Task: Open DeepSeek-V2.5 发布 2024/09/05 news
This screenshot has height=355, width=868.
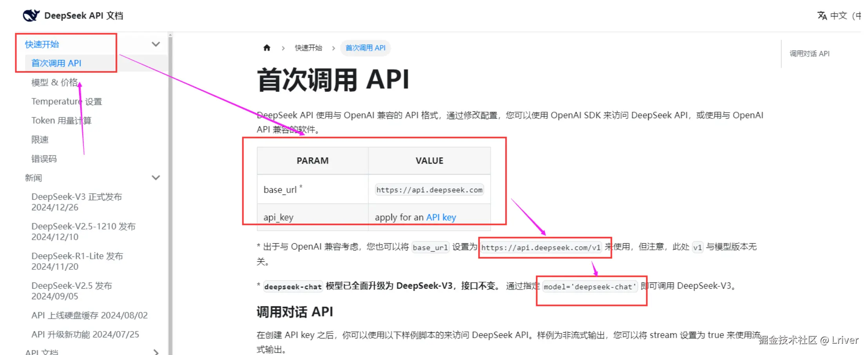Action: (x=72, y=291)
